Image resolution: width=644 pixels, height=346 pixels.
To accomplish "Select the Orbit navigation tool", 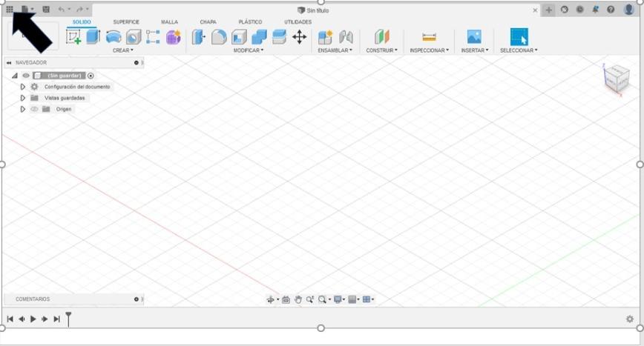I will click(x=271, y=299).
